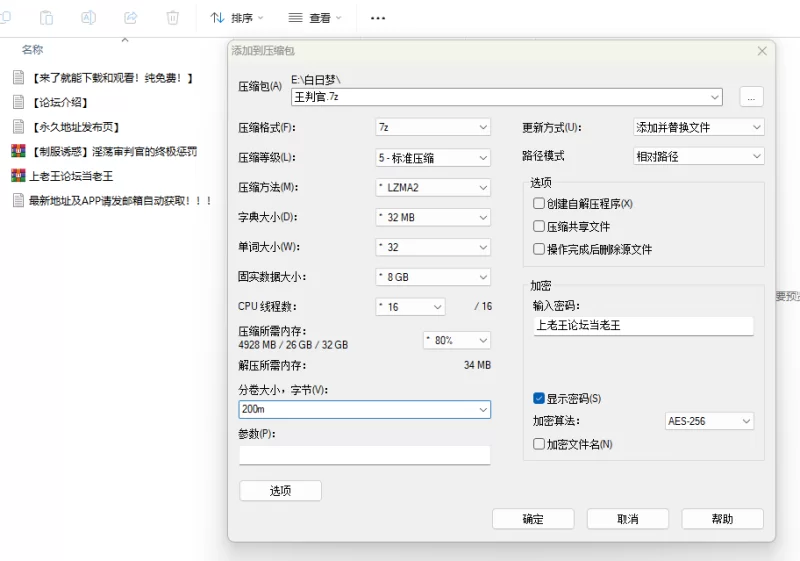The image size is (800, 561).
Task: Click the paste icon in Explorer toolbar
Action: click(x=47, y=17)
